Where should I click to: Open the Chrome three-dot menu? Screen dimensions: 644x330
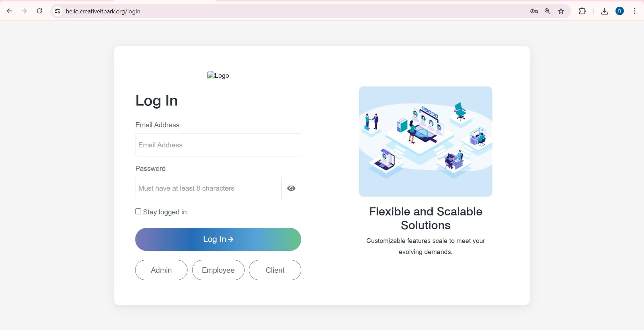pyautogui.click(x=635, y=11)
